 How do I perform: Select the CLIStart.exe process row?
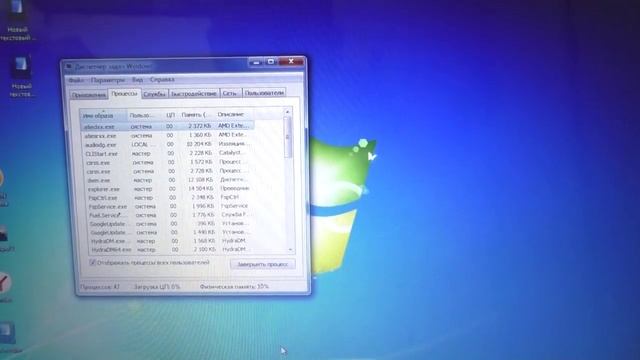click(169, 153)
